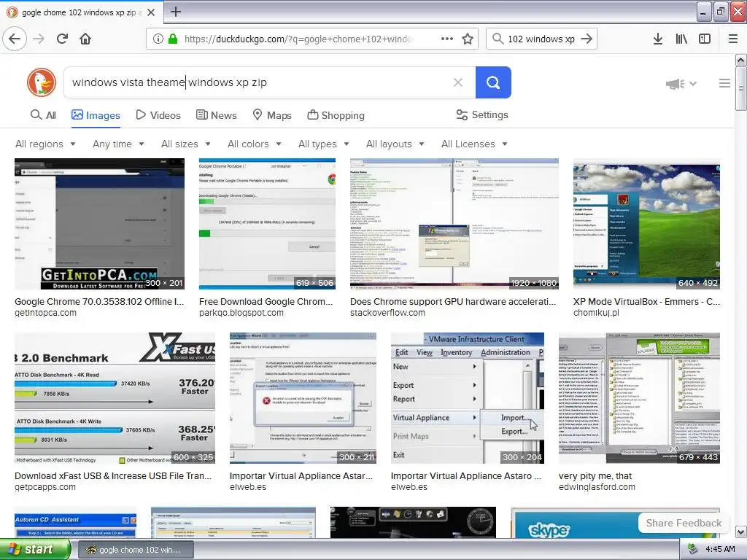Open Chrome Portable installer thumbnail
The height and width of the screenshot is (560, 747).
[267, 224]
